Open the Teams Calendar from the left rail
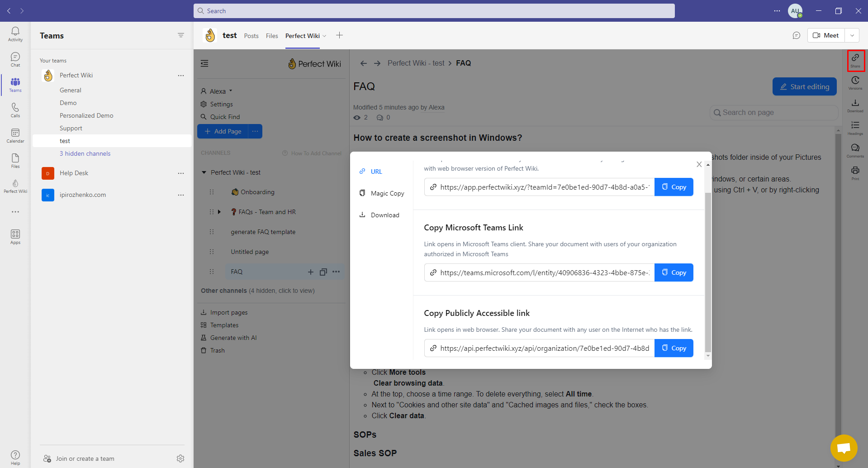This screenshot has width=868, height=468. point(15,135)
